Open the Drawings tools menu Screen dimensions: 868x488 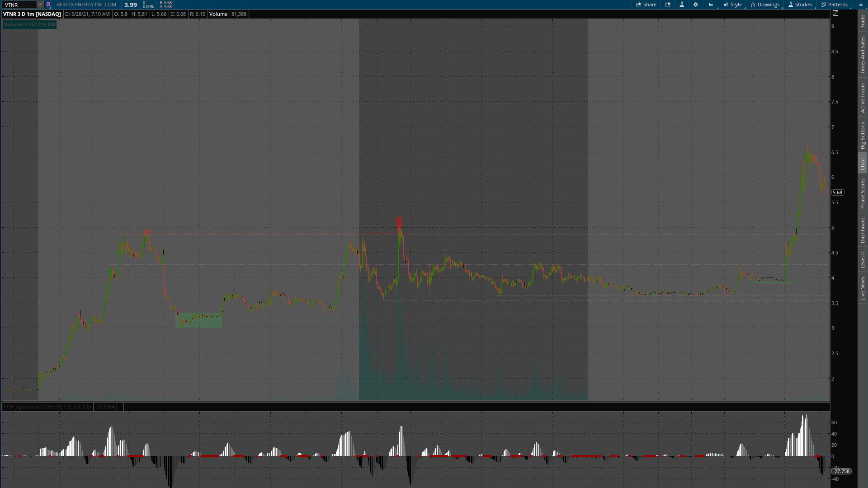[765, 5]
